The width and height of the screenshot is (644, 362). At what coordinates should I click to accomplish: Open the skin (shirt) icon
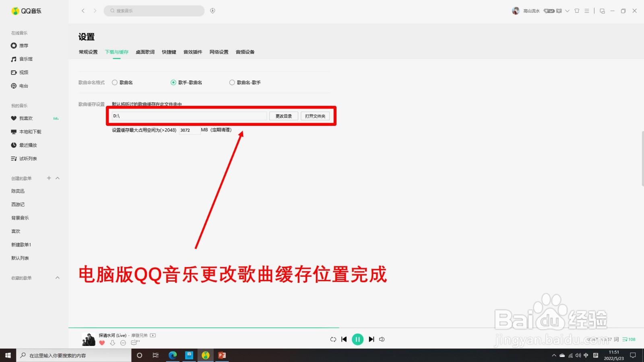[x=577, y=11]
